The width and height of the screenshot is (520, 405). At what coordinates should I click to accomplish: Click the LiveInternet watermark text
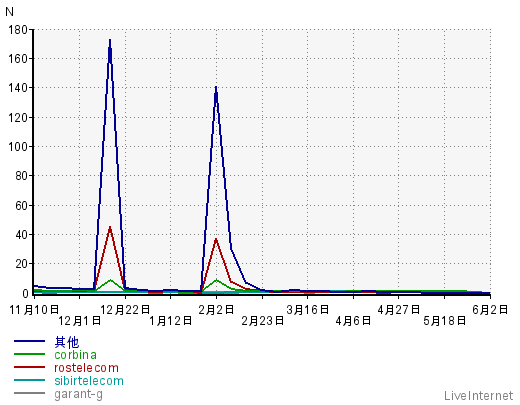[479, 396]
